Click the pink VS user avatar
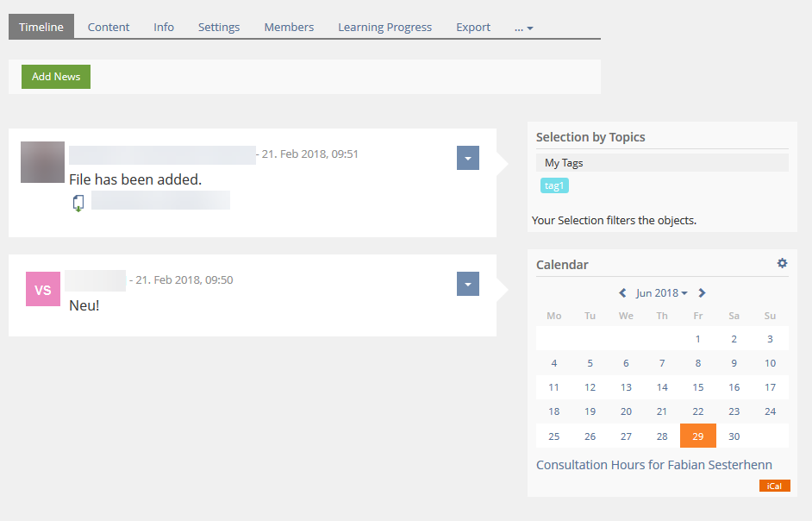The height and width of the screenshot is (521, 812). (x=43, y=289)
